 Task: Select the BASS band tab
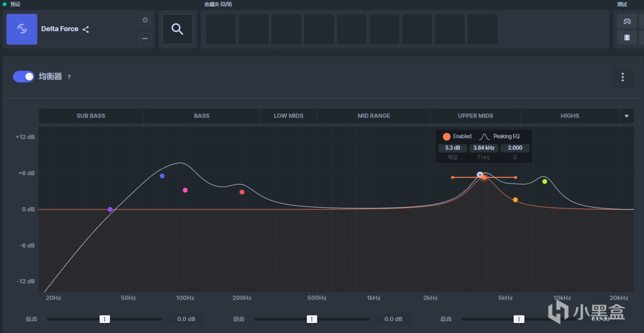[x=201, y=116]
